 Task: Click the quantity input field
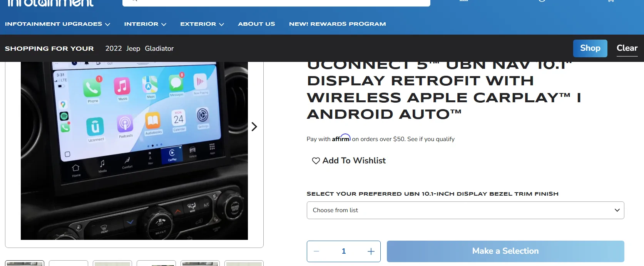344,251
